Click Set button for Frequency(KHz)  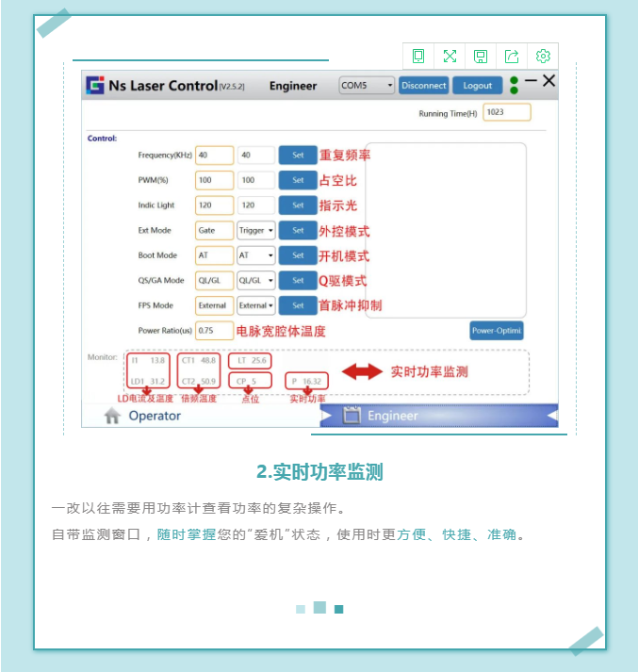[298, 156]
